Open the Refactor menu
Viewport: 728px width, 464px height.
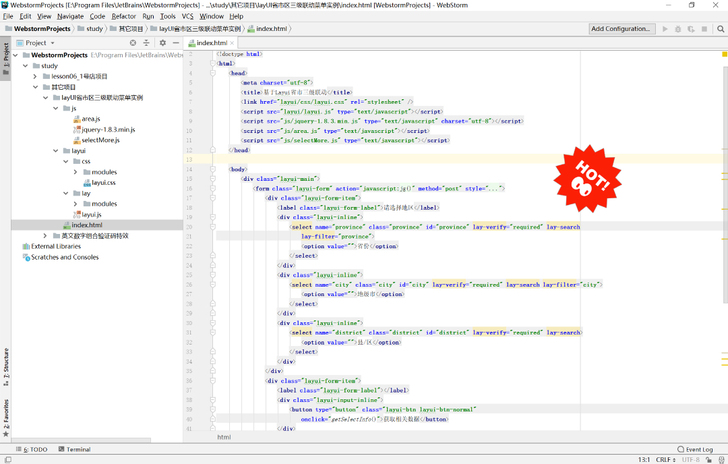[124, 16]
